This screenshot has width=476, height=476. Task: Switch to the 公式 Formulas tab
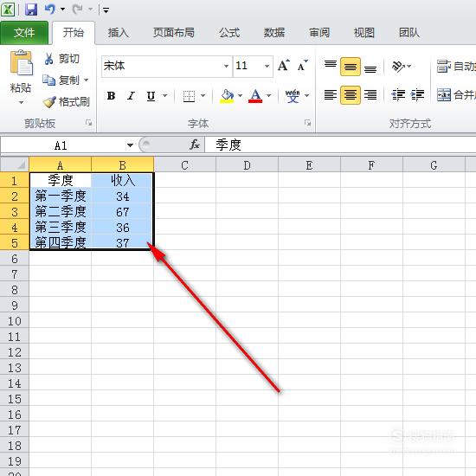(229, 33)
